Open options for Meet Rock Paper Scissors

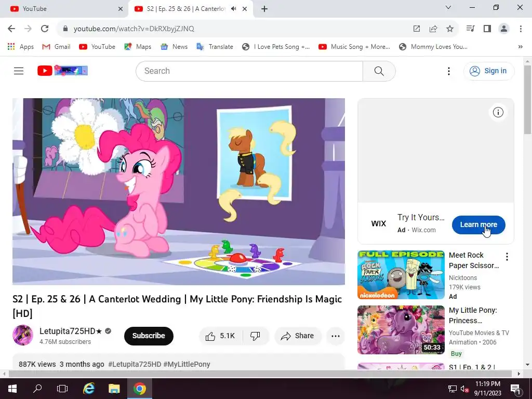(507, 257)
